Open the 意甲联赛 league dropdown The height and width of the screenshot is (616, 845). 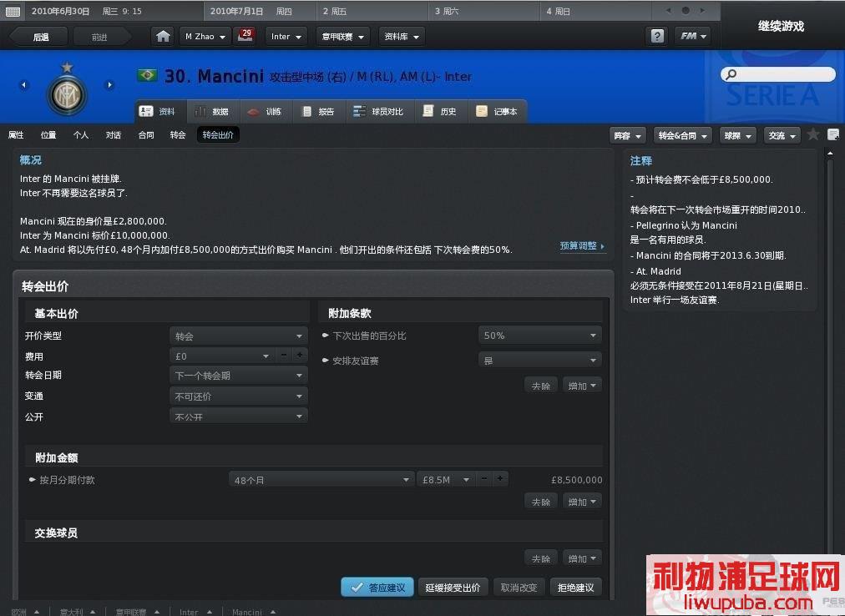[x=343, y=37]
